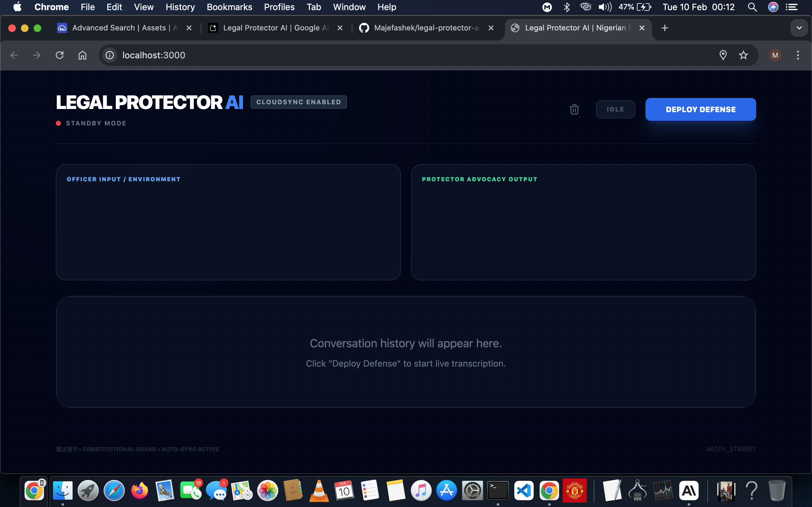Toggle the CloudSync Enabled badge
The image size is (812, 507).
pos(298,102)
